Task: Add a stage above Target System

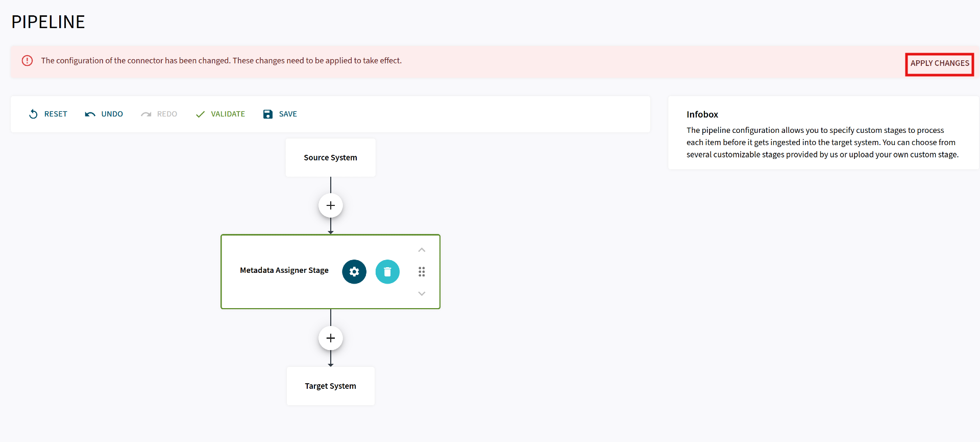Action: pyautogui.click(x=331, y=338)
